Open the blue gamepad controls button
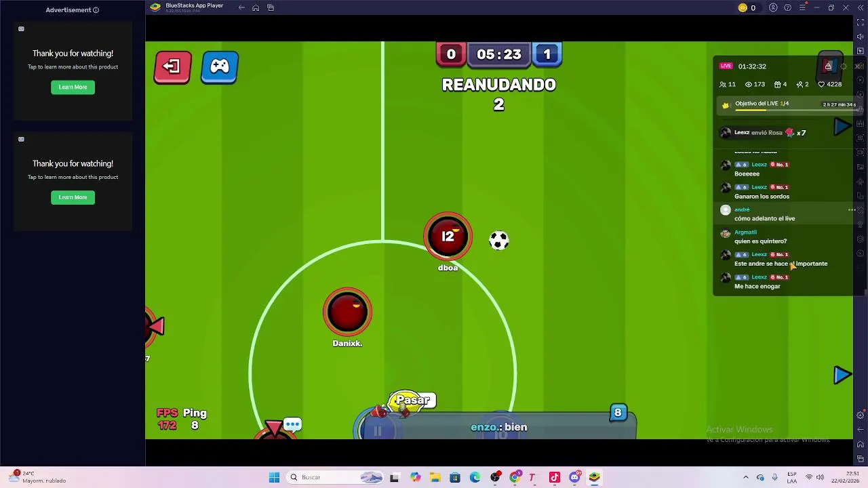868x488 pixels. tap(220, 67)
